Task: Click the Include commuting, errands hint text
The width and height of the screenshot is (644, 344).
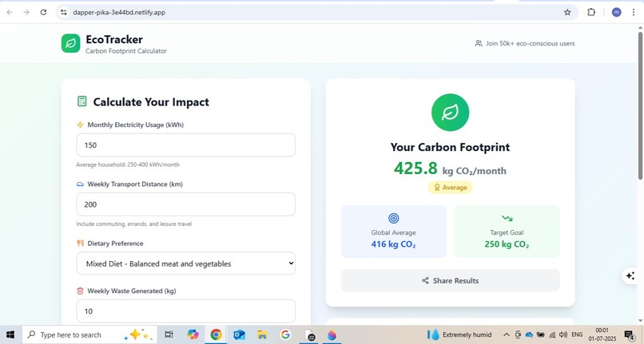Action: (x=134, y=224)
